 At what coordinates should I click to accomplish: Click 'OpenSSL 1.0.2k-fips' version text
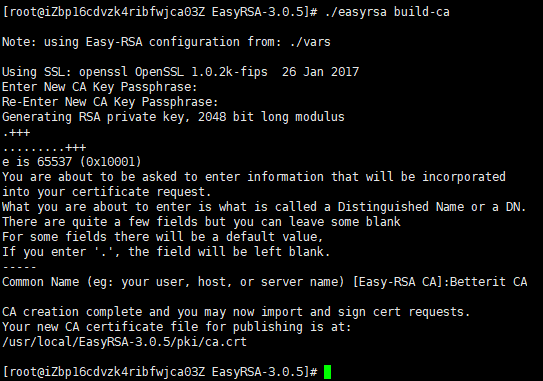coord(201,72)
